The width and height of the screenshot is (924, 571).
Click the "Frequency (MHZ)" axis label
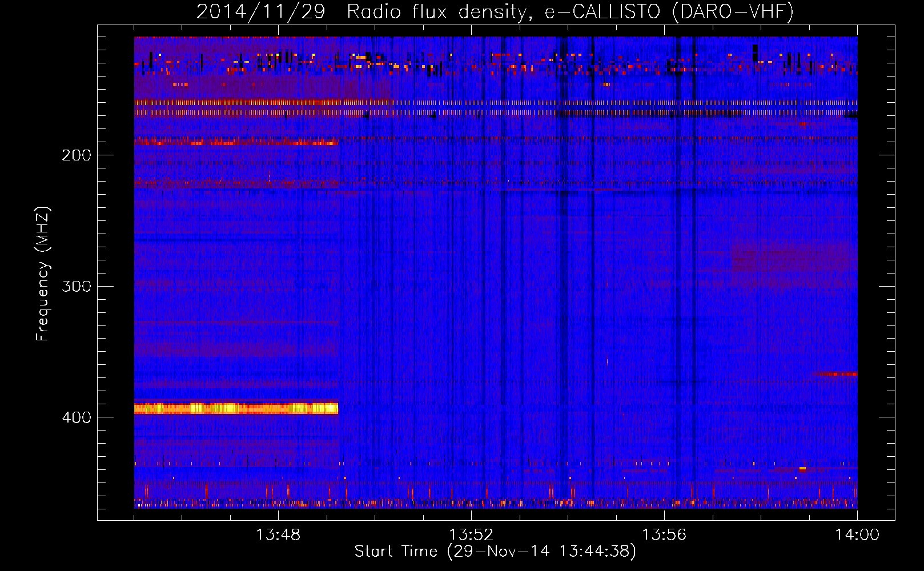tap(43, 274)
